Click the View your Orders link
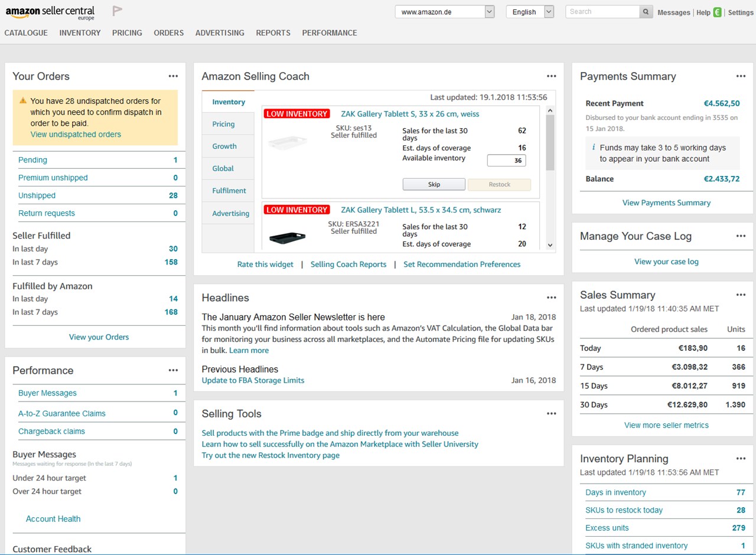756x555 pixels. (x=99, y=337)
